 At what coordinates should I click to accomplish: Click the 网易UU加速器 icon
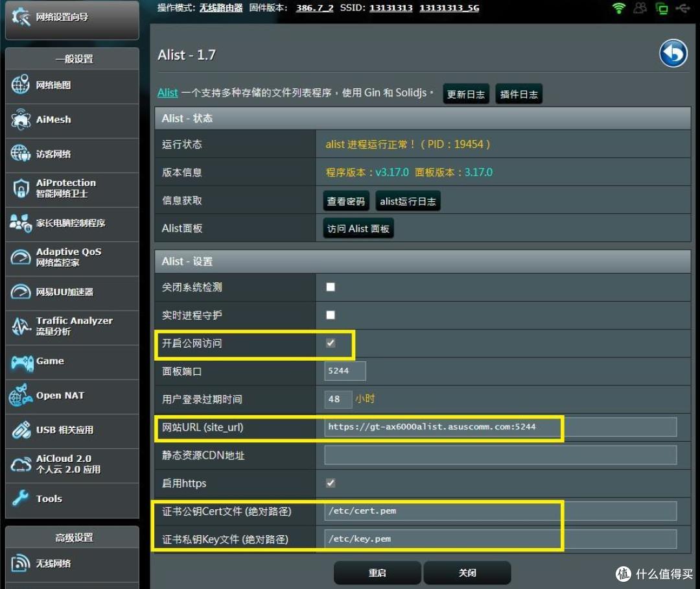[x=21, y=291]
